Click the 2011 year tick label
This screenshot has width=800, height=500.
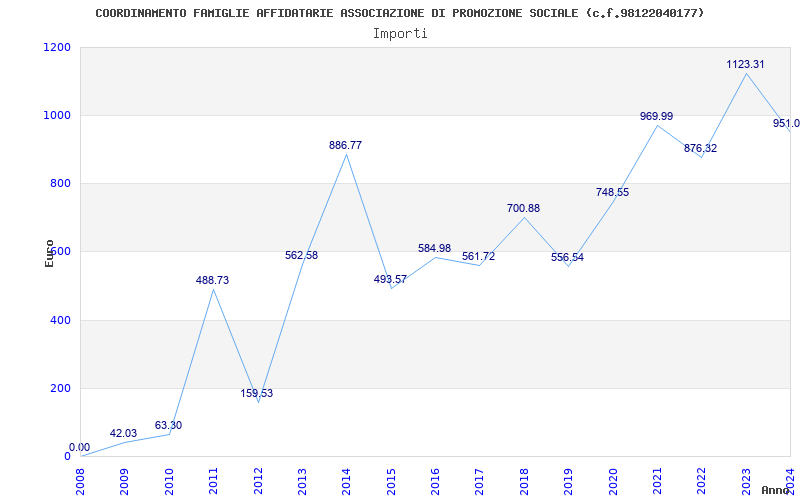213,482
